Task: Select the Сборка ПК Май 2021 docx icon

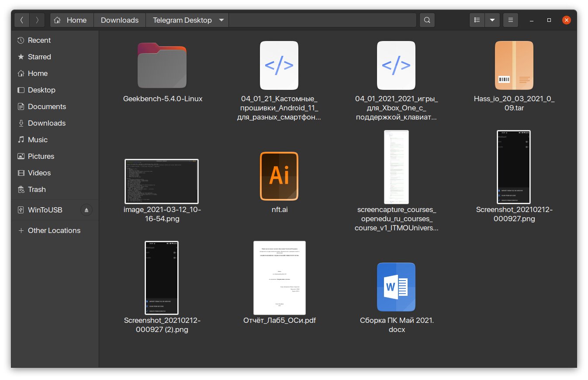Action: coord(396,287)
